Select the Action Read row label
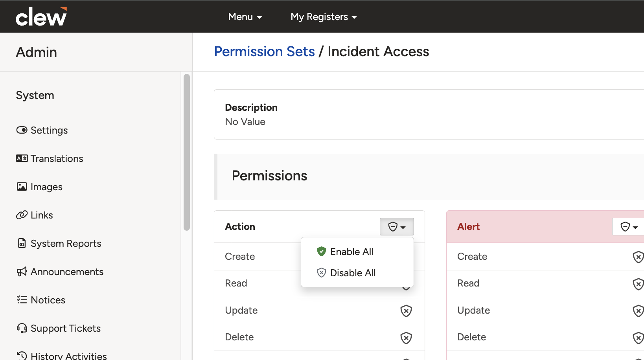Screen dimensions: 644x360 (x=236, y=283)
